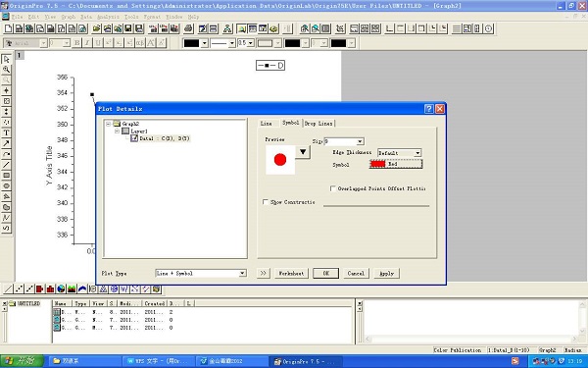Switch to the Line tab
Image resolution: width=588 pixels, height=368 pixels.
[267, 124]
